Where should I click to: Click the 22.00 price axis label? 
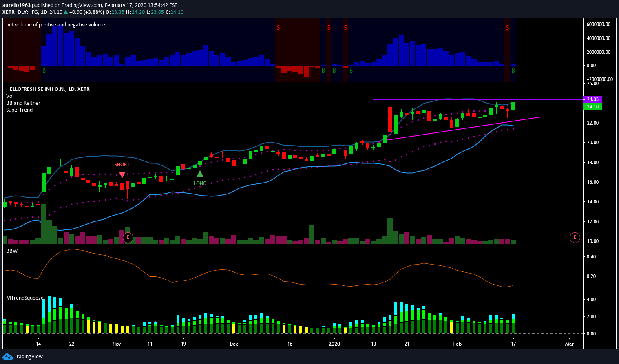[x=593, y=123]
